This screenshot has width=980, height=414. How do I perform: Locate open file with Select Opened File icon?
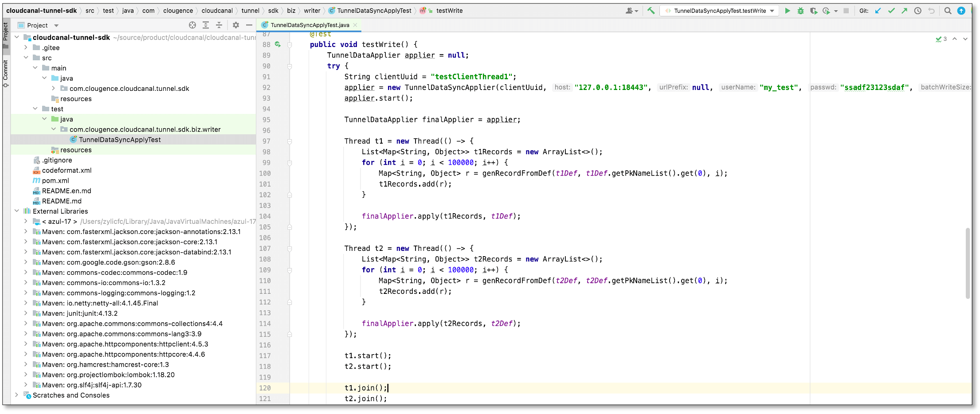pos(192,25)
